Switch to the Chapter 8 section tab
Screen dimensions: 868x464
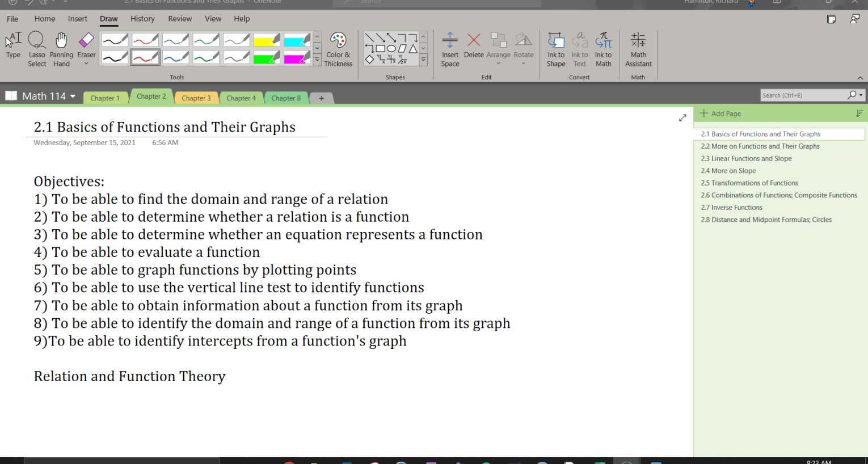click(x=286, y=98)
